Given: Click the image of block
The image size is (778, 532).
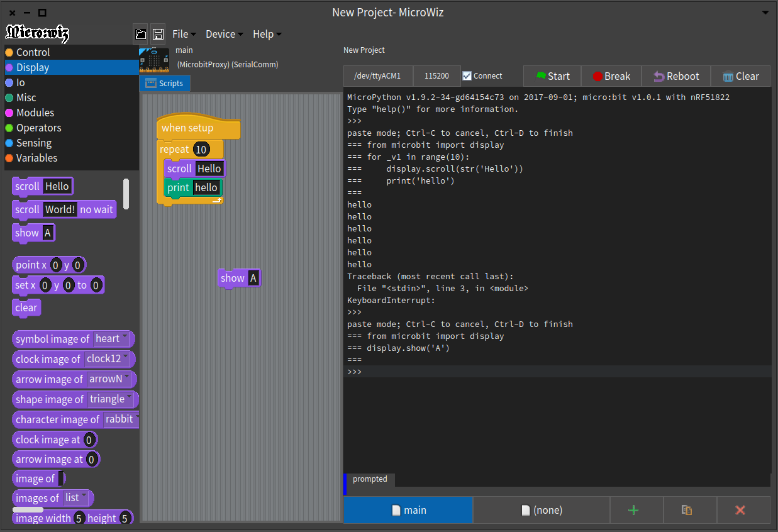Looking at the screenshot, I should (x=39, y=479).
